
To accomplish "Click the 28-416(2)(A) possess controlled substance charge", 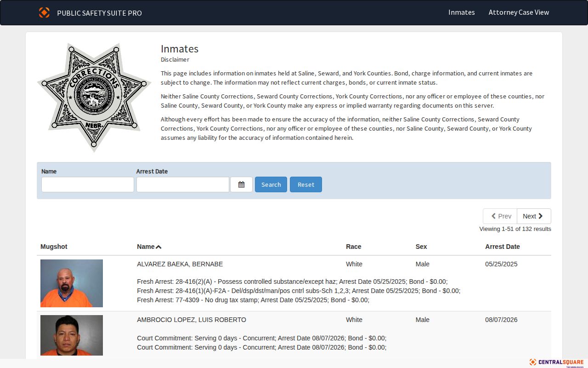I will click(x=292, y=282).
